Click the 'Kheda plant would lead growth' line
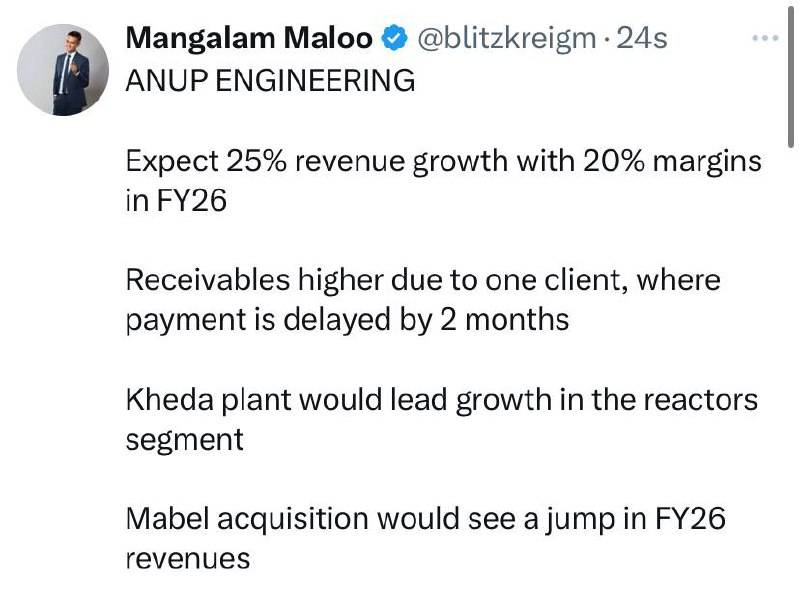This screenshot has width=800, height=612. click(442, 400)
